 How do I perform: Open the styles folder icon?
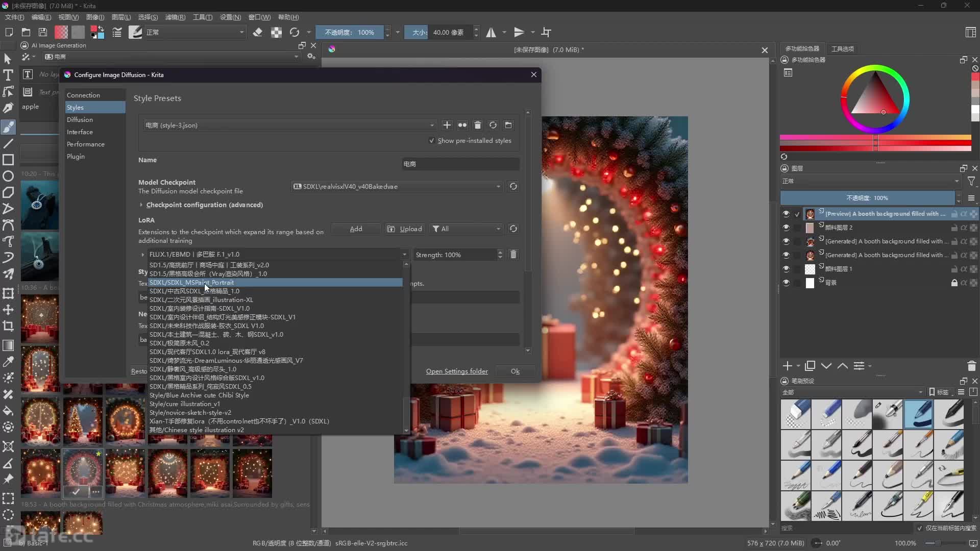tap(508, 125)
